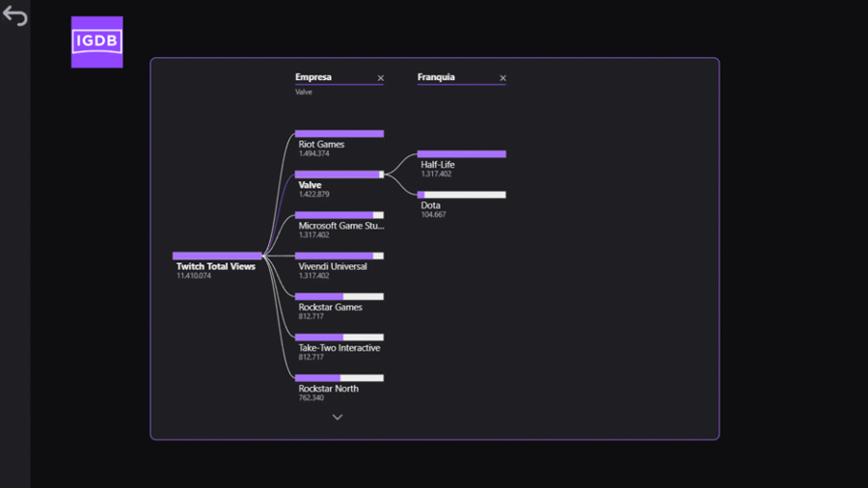Image resolution: width=868 pixels, height=488 pixels.
Task: Click the Twitch Total Views bar
Action: 217,256
